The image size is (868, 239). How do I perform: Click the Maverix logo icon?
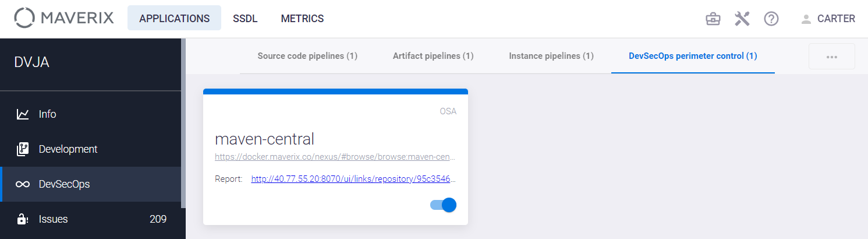(24, 18)
